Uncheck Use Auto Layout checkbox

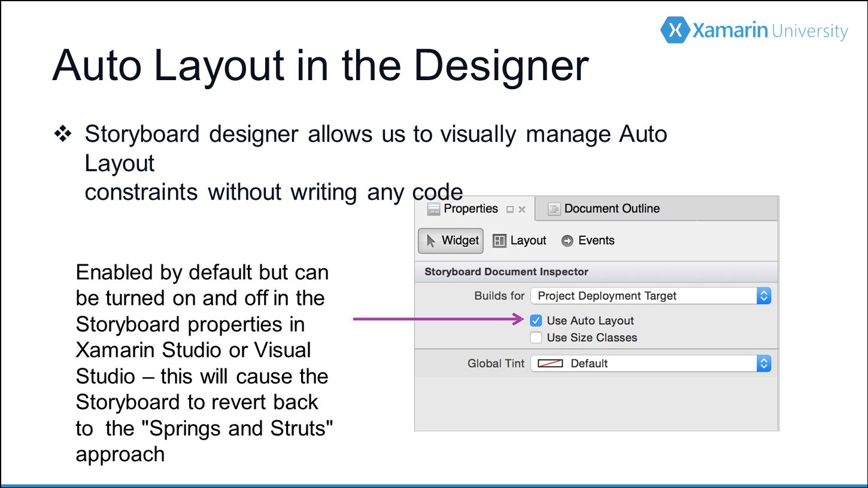pyautogui.click(x=536, y=321)
